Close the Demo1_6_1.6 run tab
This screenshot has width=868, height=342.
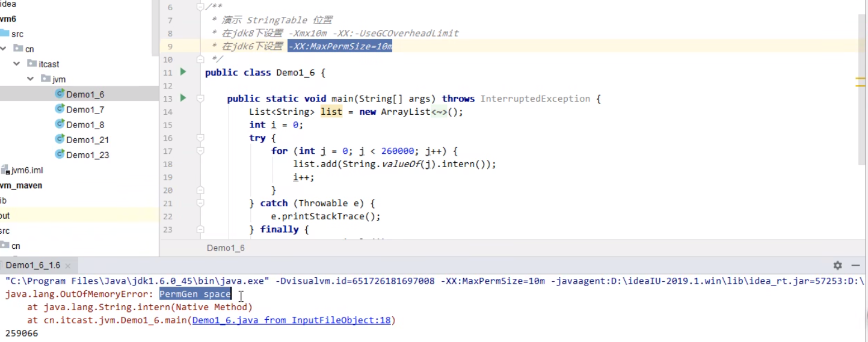pyautogui.click(x=68, y=266)
